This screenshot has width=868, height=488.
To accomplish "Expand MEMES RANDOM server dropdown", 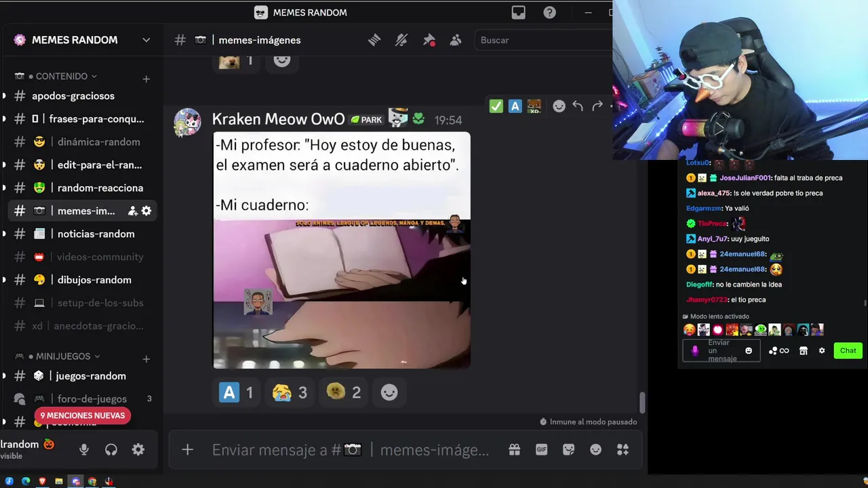I will pyautogui.click(x=146, y=40).
